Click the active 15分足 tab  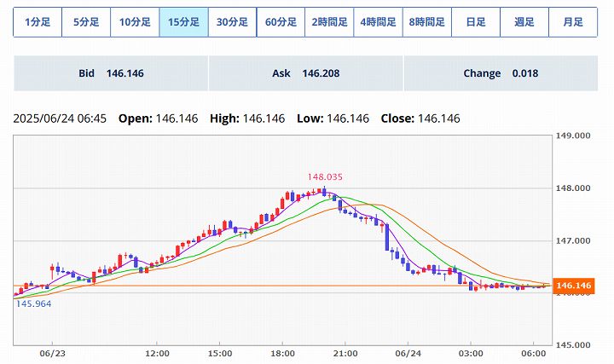[x=183, y=22]
